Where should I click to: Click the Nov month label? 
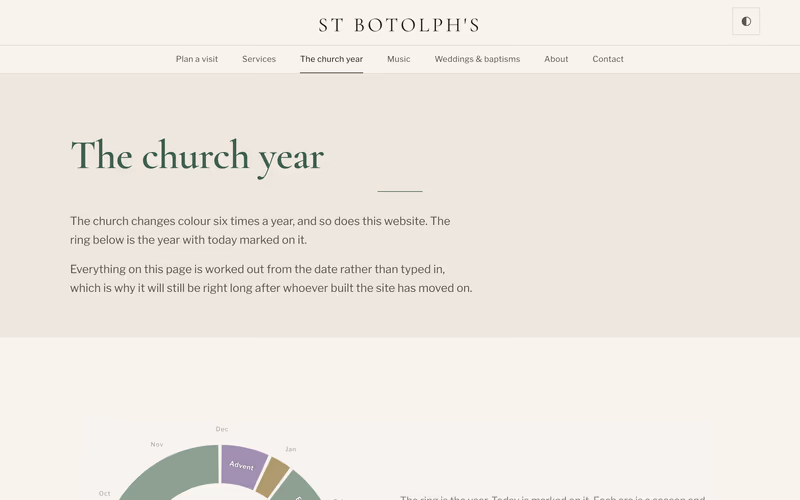click(157, 444)
